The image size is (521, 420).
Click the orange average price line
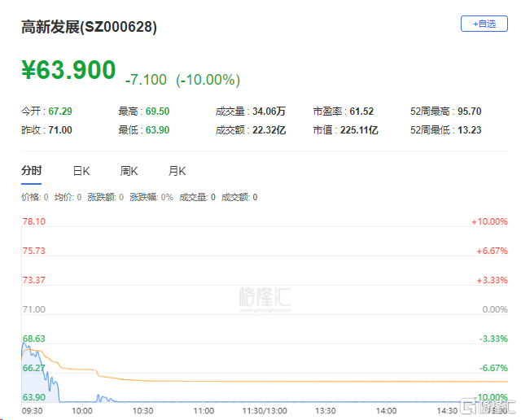[x=244, y=381]
